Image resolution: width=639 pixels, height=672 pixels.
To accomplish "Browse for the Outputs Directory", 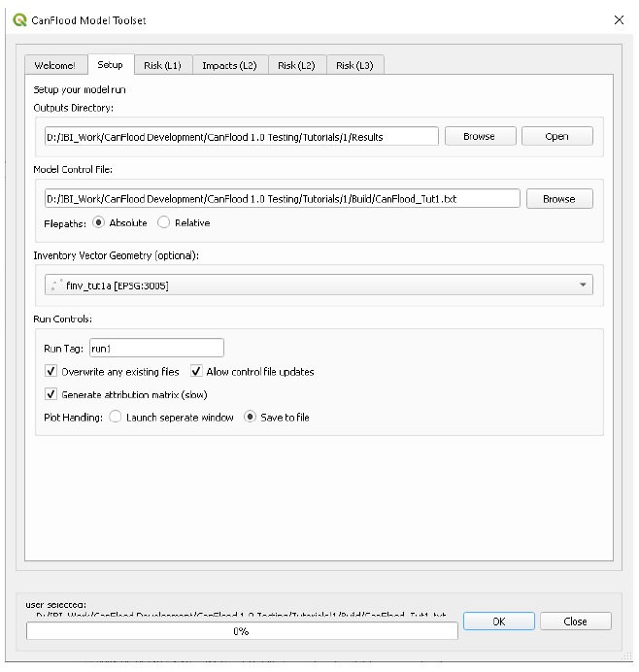I will click(x=480, y=136).
